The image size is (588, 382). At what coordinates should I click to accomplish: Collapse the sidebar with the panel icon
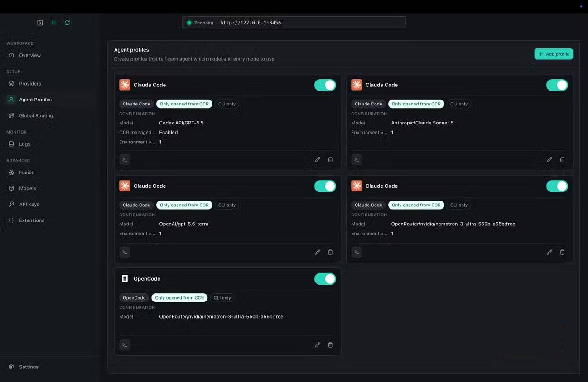point(40,23)
